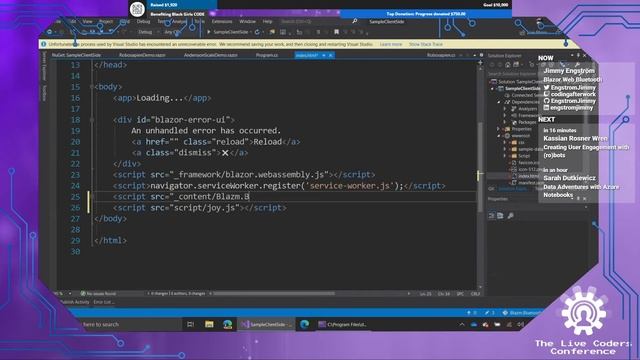Collapse the wwwroot folder
Screen dimensions: 640x360
click(499, 136)
